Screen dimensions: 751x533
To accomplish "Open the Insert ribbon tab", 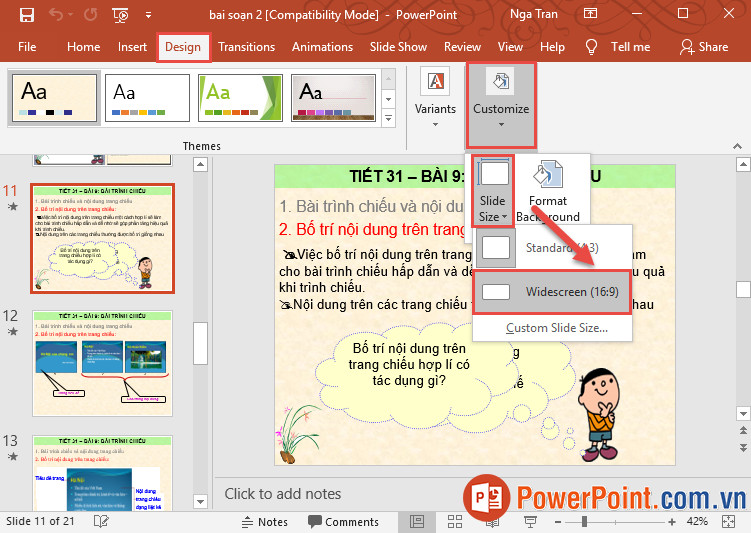I will pyautogui.click(x=132, y=47).
